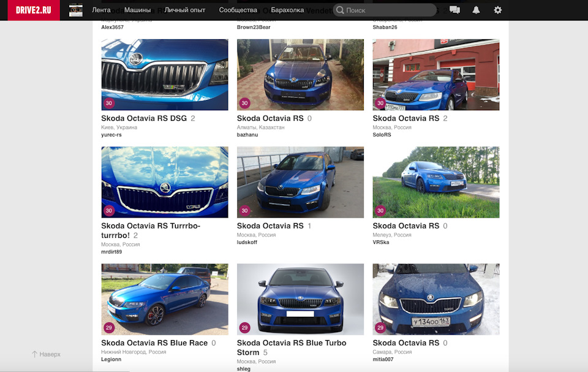Open Legionn side-view car thumbnail
This screenshot has height=372, width=588.
coord(165,299)
